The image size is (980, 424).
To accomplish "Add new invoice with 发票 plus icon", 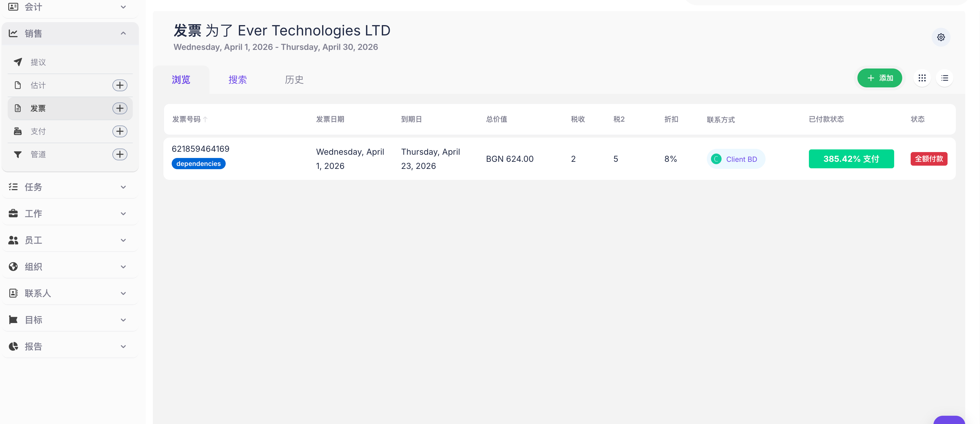I will pos(120,108).
